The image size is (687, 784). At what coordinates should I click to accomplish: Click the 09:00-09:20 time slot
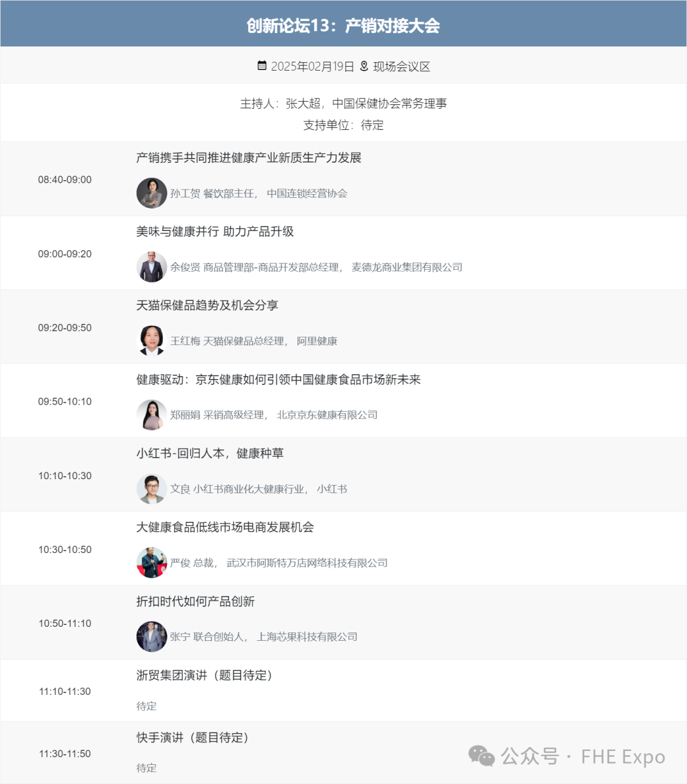click(x=65, y=254)
